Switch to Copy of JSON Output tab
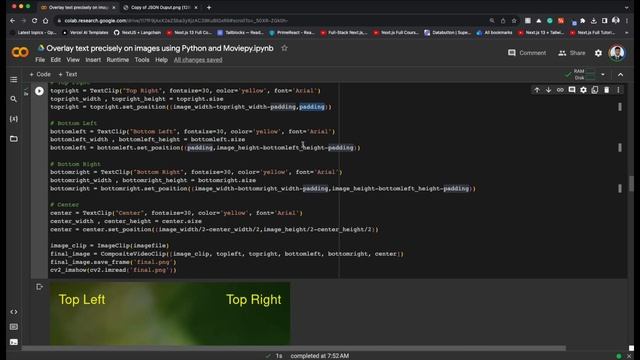The image size is (640, 360). (160, 7)
